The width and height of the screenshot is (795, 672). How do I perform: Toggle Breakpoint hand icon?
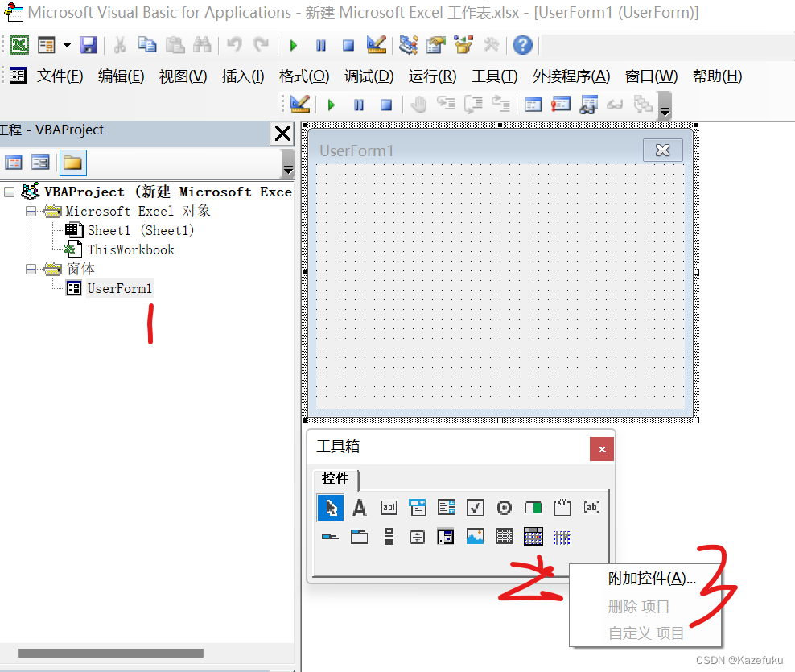[x=418, y=105]
